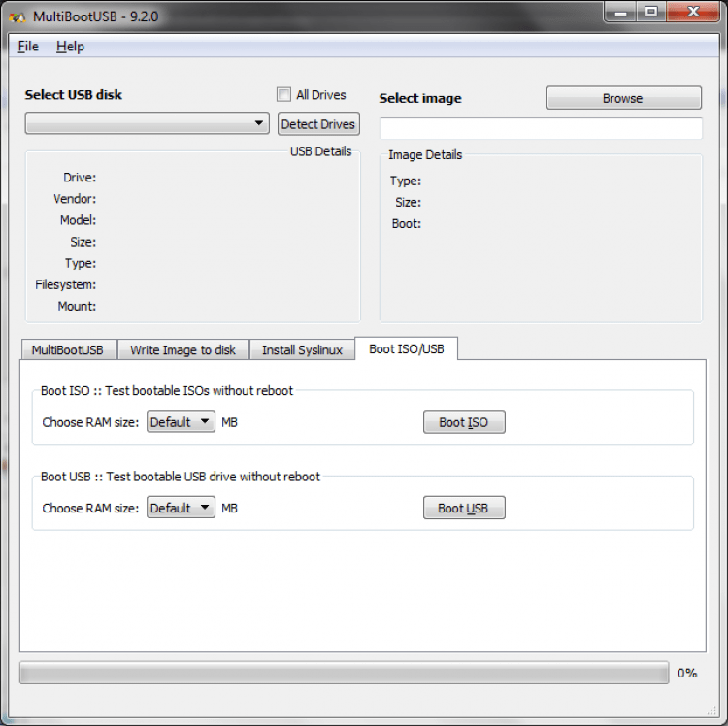Click the Browse button
The width and height of the screenshot is (728, 726).
[x=623, y=98]
